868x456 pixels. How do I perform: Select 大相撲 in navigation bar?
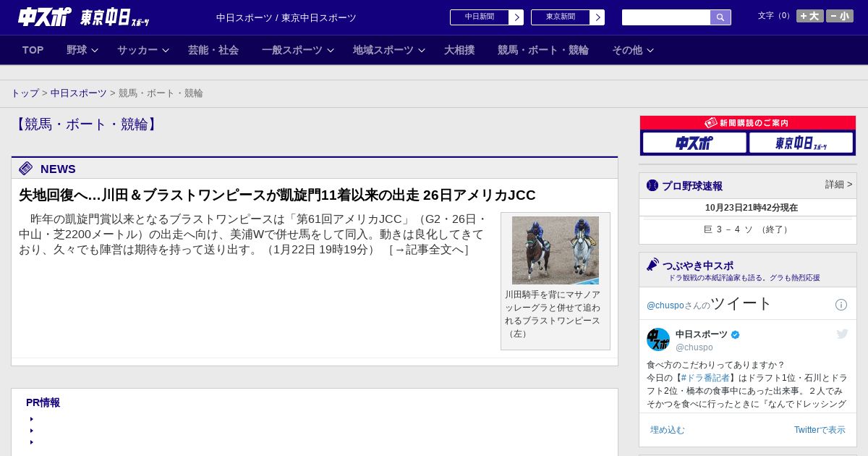(x=459, y=50)
